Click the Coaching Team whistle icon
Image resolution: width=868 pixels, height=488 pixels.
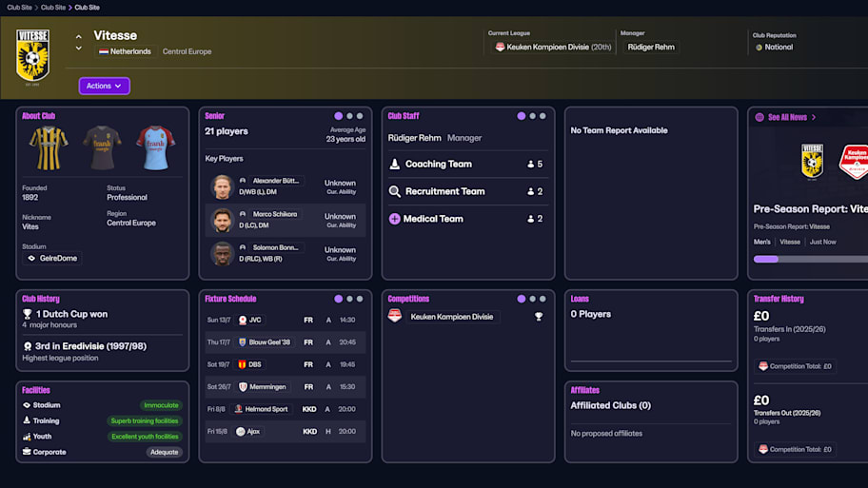[x=395, y=164]
